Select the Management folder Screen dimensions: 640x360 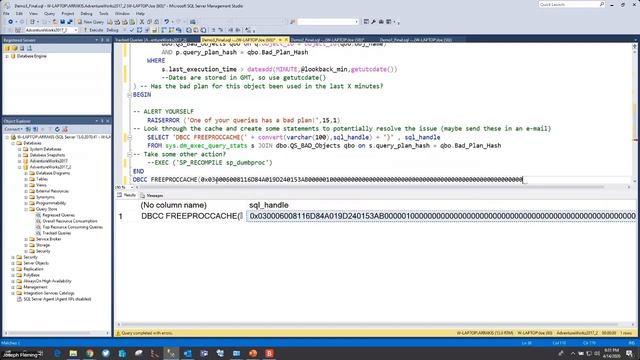[x=35, y=287]
